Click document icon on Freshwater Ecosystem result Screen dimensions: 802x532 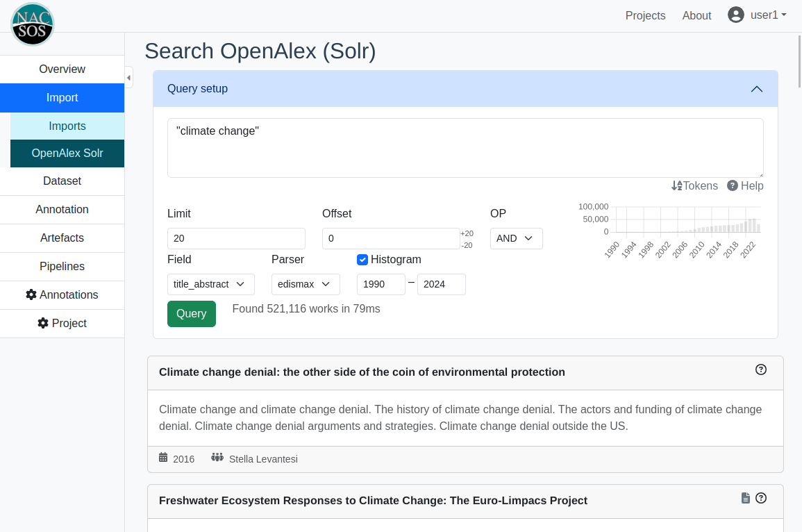pos(746,498)
